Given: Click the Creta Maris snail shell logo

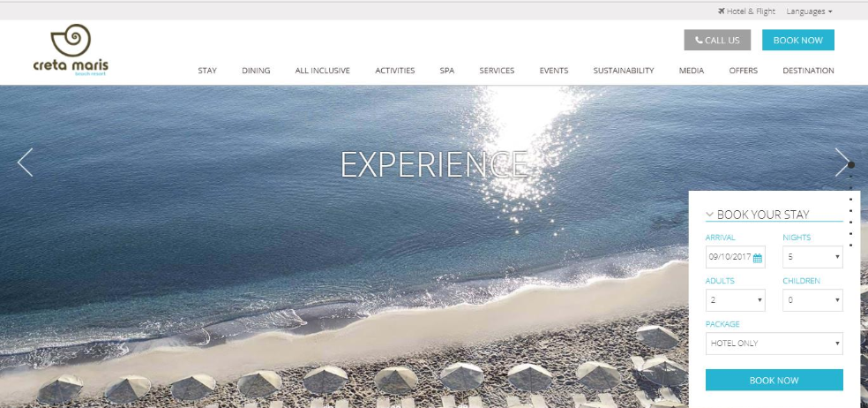Looking at the screenshot, I should pyautogui.click(x=71, y=40).
